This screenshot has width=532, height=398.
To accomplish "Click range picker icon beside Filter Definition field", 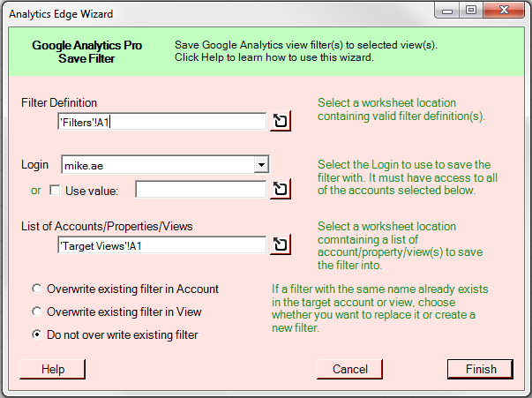I will 281,121.
